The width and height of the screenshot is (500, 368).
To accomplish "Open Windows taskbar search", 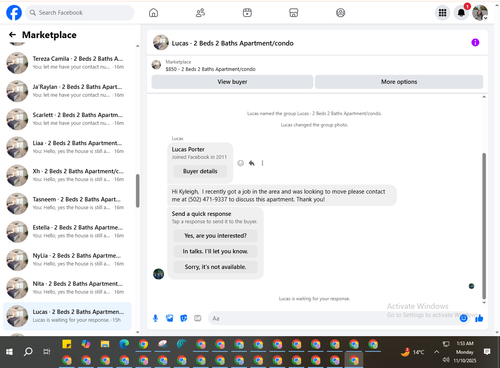I will [x=28, y=351].
